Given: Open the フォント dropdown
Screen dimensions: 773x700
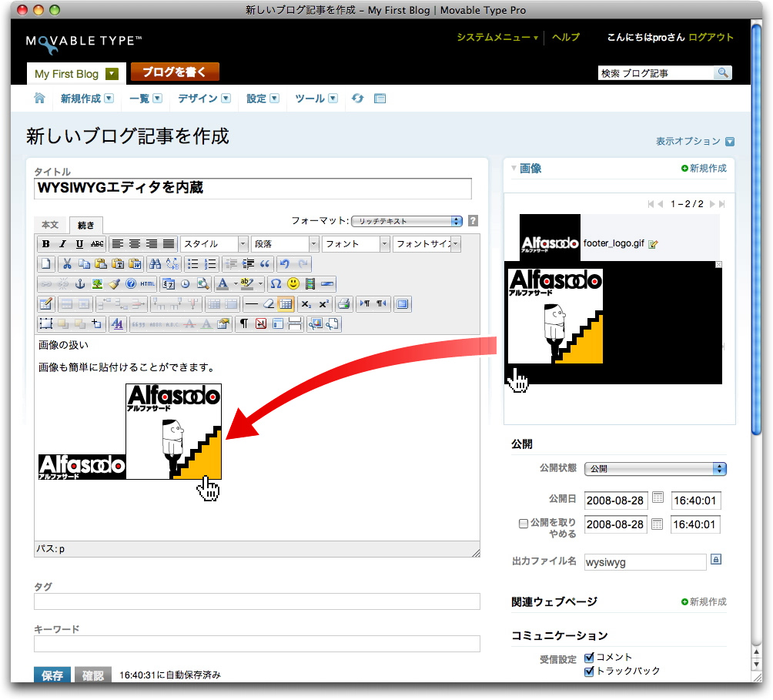Looking at the screenshot, I should (356, 244).
